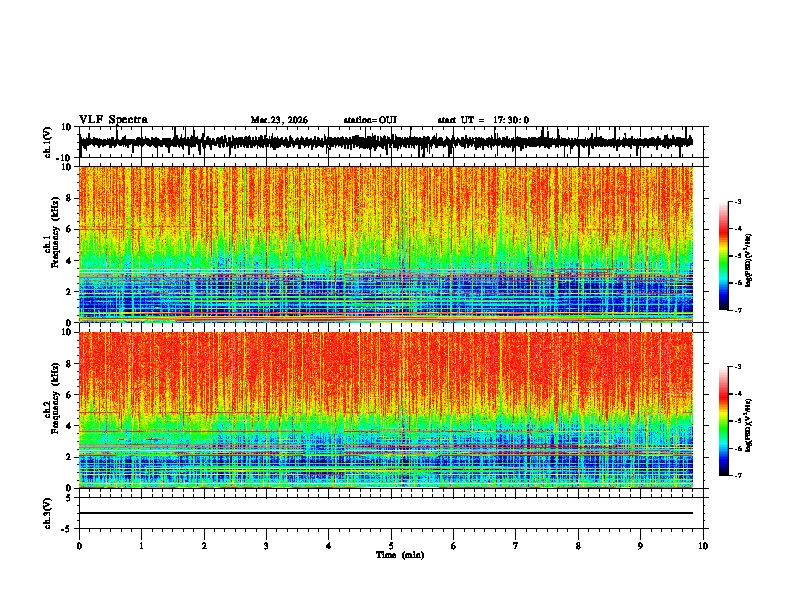Screen dimensions: 792x612
Task: Click the "8" tick on the Time axis
Action: 578,546
